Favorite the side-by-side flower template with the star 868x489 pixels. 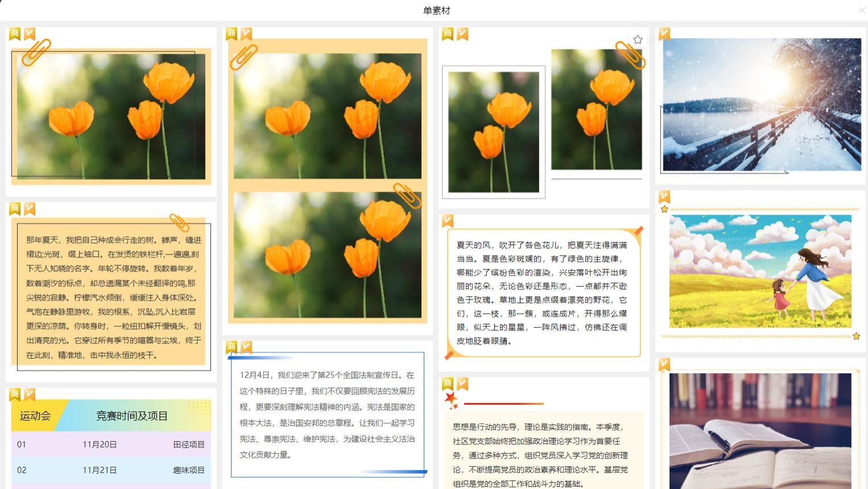[x=638, y=39]
